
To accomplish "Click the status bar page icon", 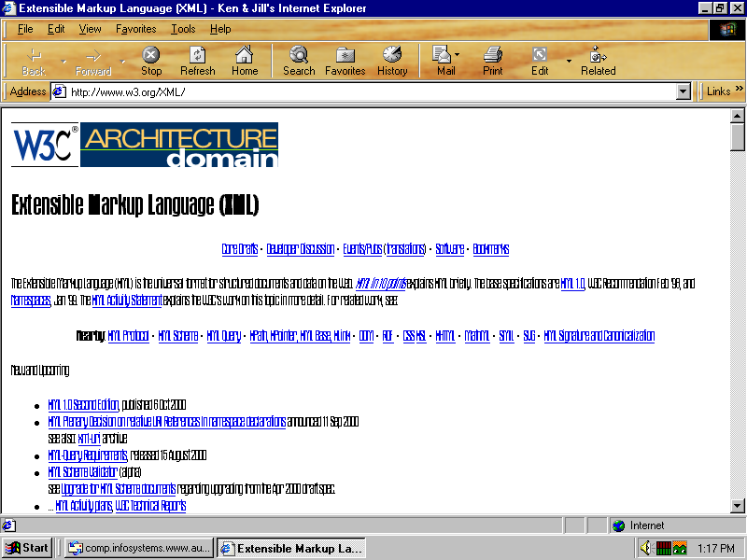I will (x=8, y=525).
